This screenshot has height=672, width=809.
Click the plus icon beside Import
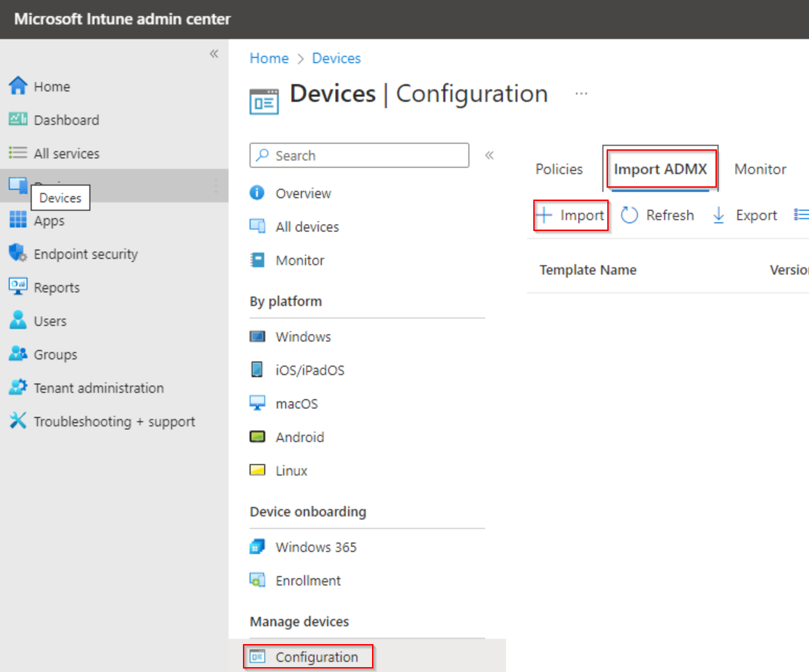click(544, 215)
